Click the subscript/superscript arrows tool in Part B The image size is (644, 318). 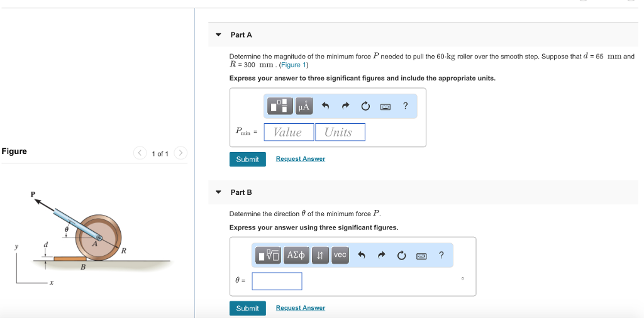click(x=320, y=255)
